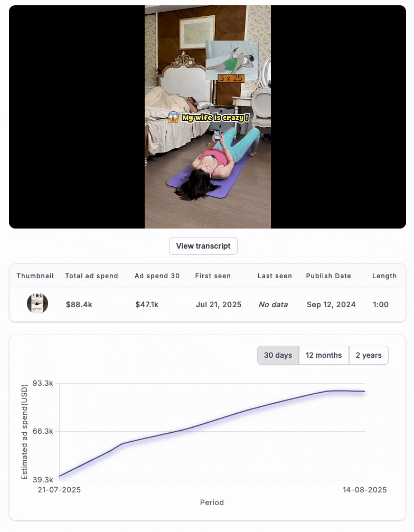The image size is (414, 532).
Task: Sort by the Total ad spend column
Action: click(x=92, y=276)
